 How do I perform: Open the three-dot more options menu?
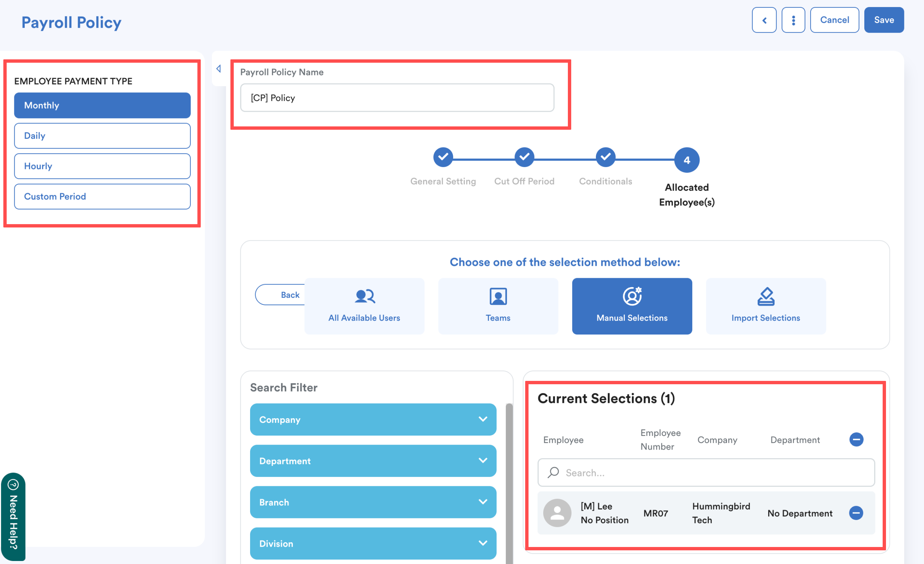[793, 20]
